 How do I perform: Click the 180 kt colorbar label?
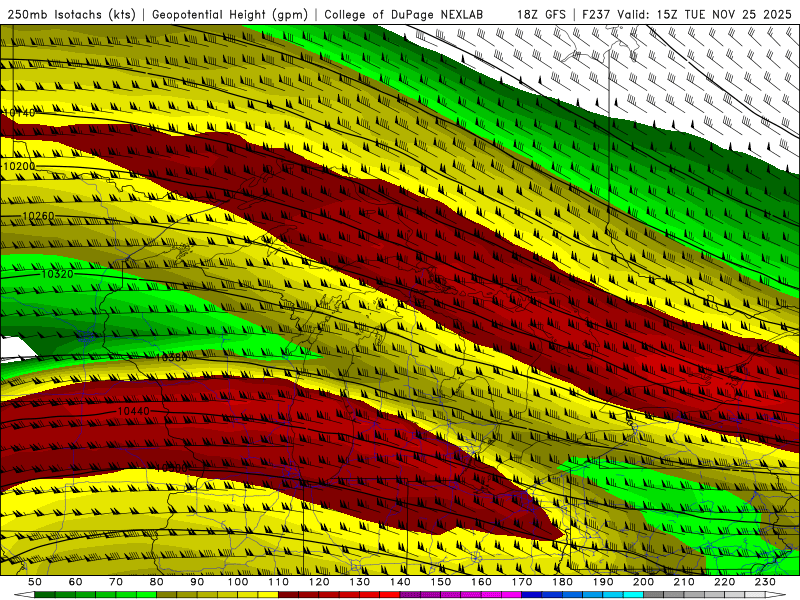[562, 582]
